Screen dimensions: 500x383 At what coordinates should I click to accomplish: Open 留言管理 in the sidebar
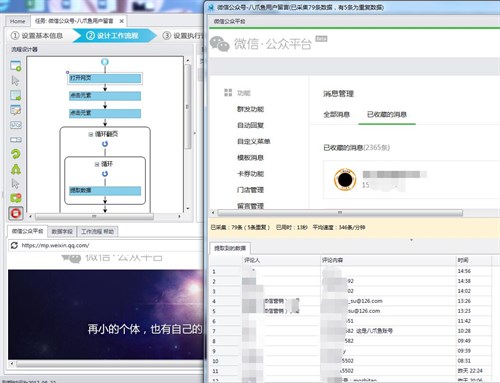point(250,206)
